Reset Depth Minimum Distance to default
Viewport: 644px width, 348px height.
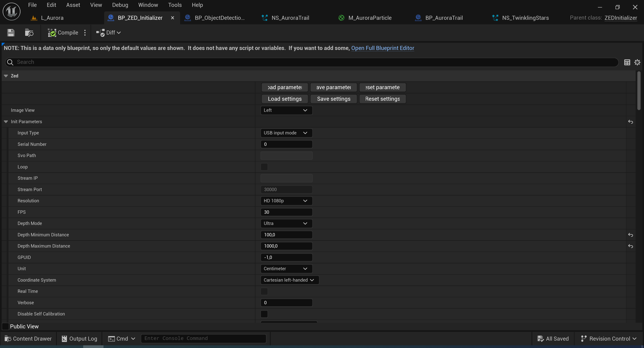click(631, 235)
